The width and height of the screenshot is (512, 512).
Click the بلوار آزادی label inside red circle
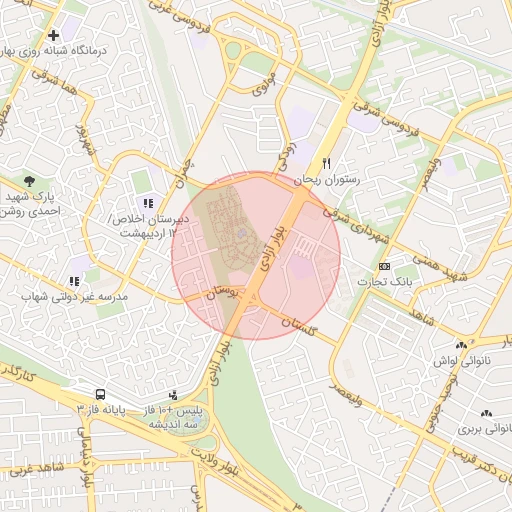pyautogui.click(x=274, y=247)
